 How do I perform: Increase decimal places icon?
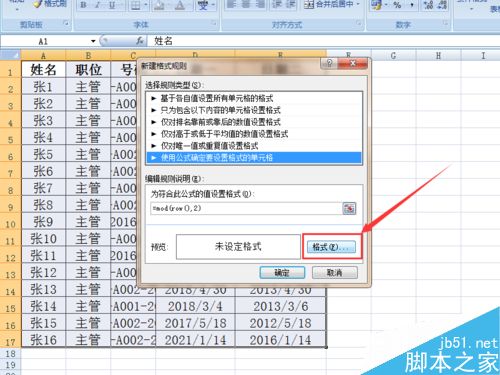point(428,5)
